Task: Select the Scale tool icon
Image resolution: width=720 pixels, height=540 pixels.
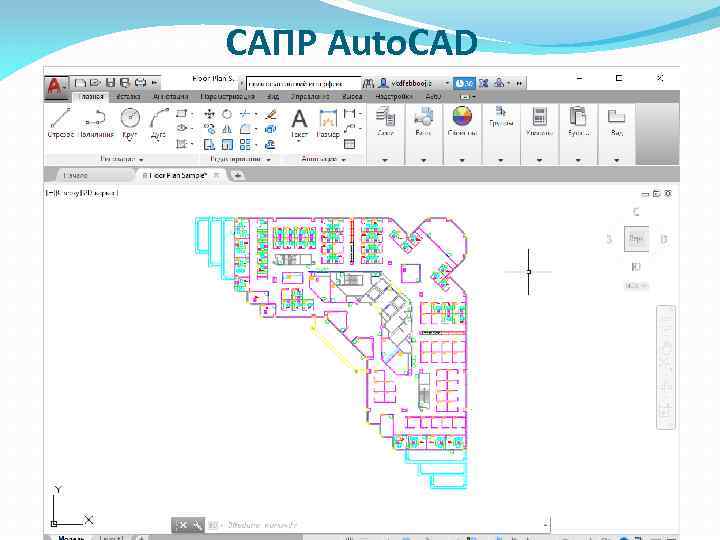Action: 227,145
